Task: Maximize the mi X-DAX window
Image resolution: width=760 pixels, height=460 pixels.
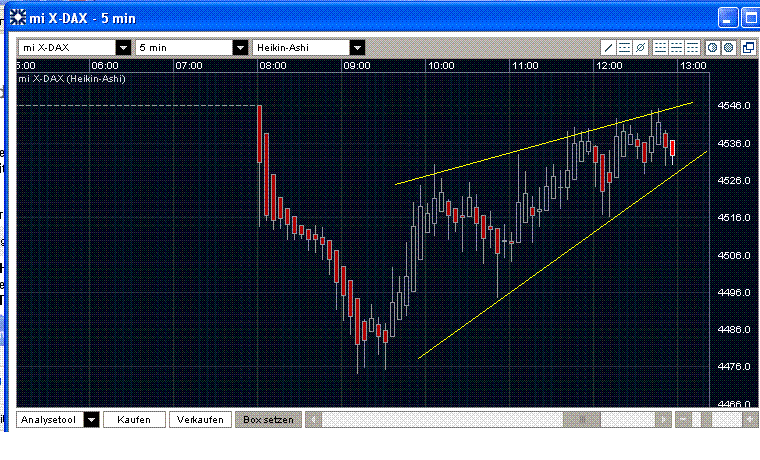Action: pos(750,18)
